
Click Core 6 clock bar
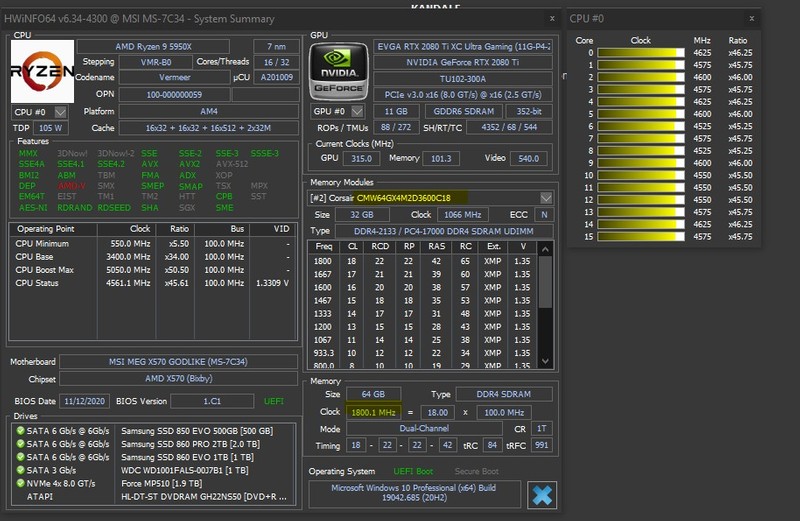click(x=641, y=126)
